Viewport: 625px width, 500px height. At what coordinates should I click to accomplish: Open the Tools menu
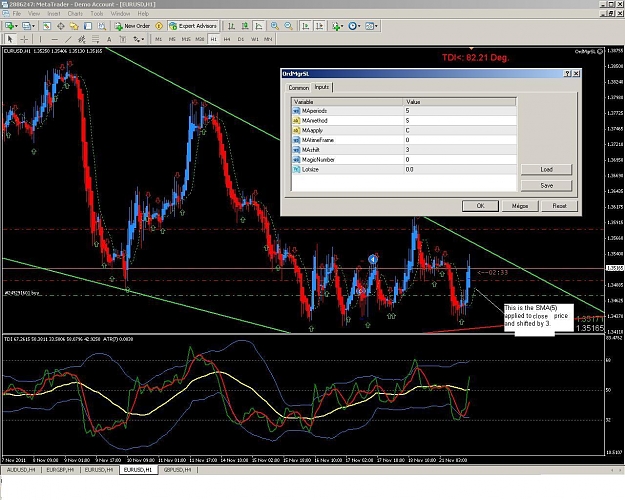[x=97, y=14]
